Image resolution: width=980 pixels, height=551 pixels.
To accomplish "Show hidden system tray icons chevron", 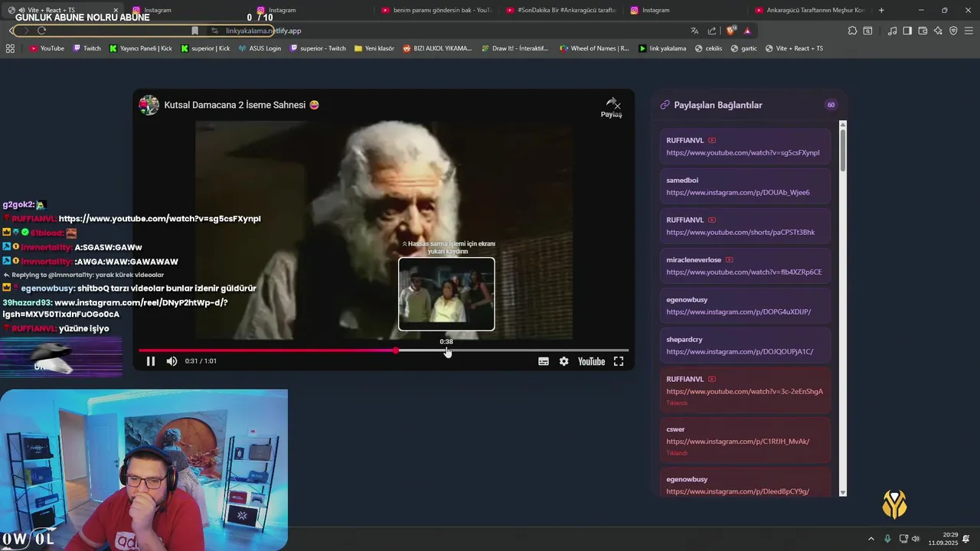I will (x=871, y=539).
